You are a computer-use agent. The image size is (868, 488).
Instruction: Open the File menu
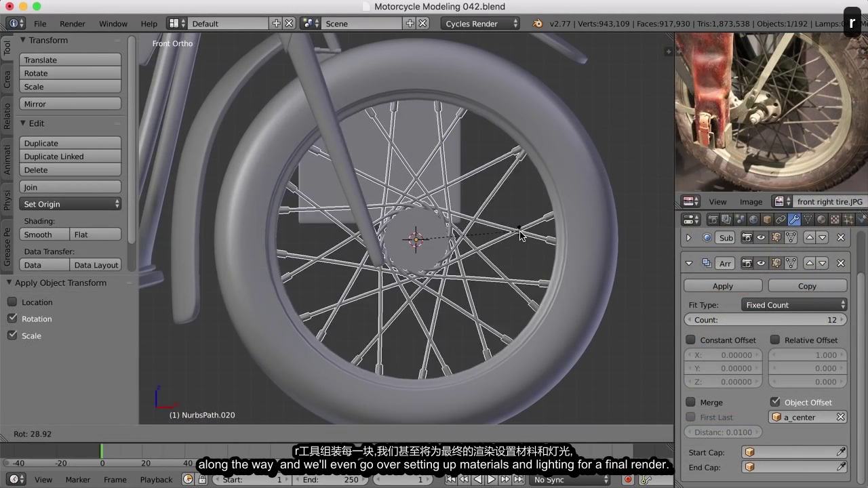pyautogui.click(x=40, y=23)
